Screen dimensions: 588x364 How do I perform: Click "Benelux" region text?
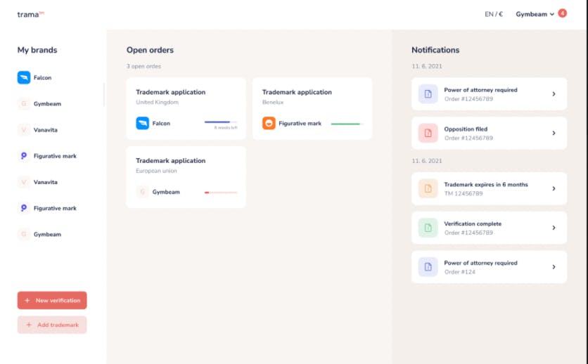pos(273,102)
